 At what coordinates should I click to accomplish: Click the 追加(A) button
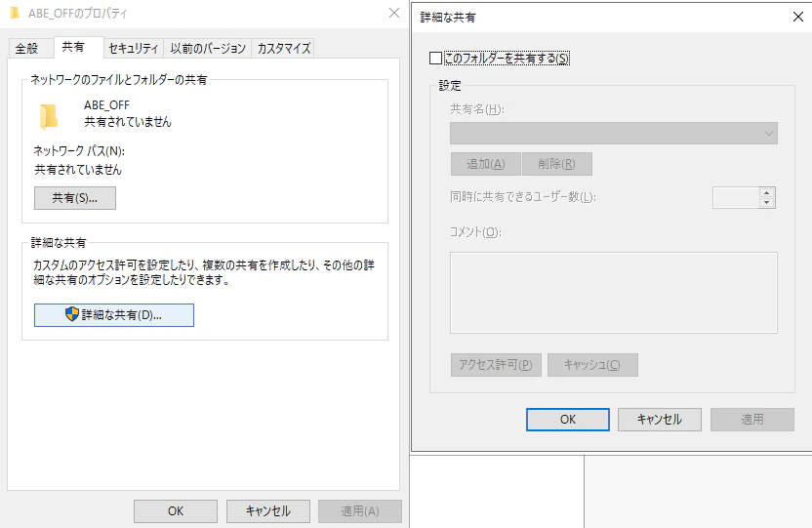tap(485, 164)
